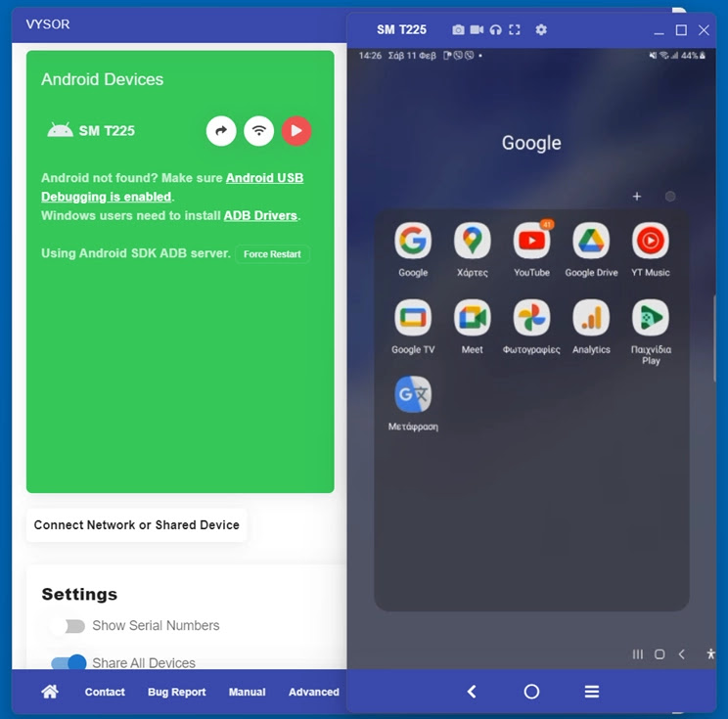
Task: Click the Vysor home icon in footer
Action: [x=50, y=692]
